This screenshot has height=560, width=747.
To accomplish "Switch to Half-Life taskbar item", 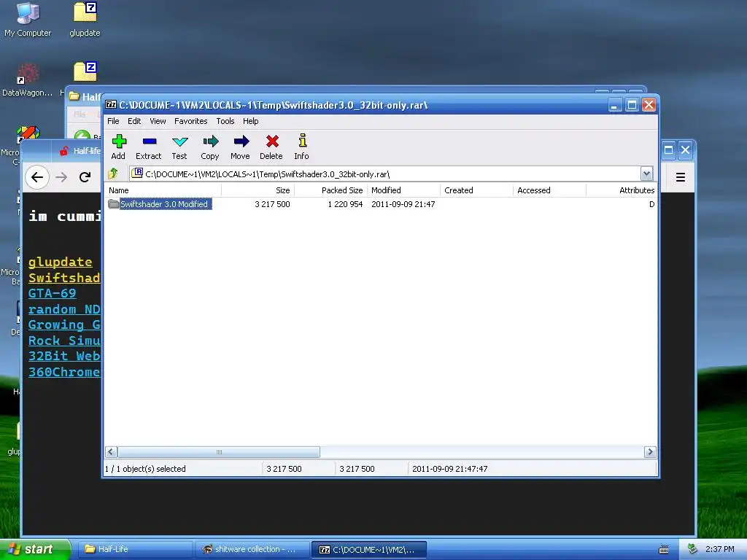I will click(135, 549).
